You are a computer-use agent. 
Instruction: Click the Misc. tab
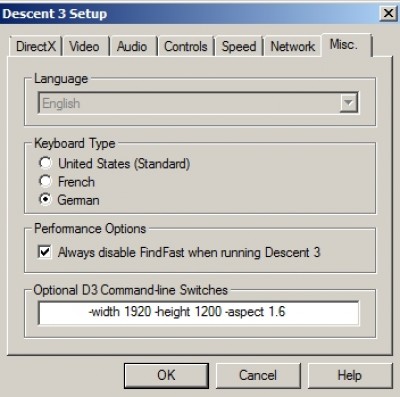coord(346,44)
